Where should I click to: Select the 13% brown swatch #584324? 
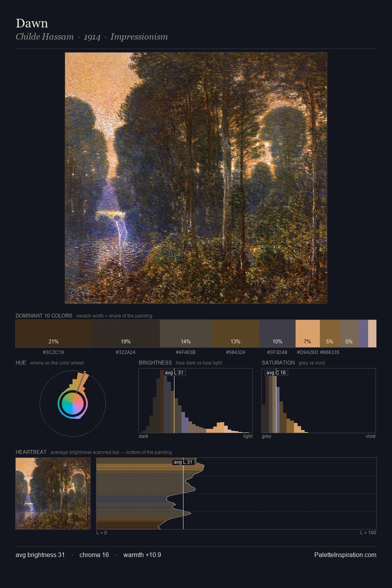coord(236,334)
